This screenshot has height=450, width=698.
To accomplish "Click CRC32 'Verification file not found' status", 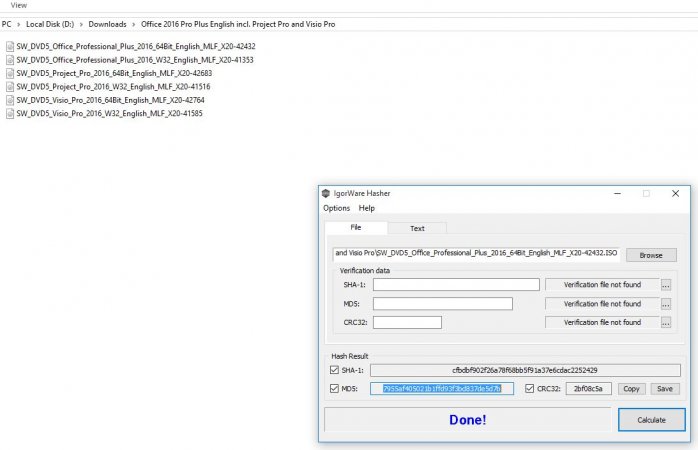I will coord(602,323).
